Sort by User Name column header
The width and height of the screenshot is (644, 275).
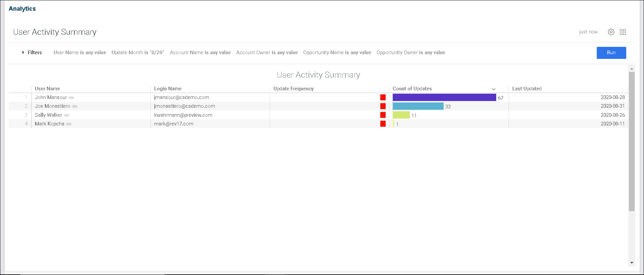click(x=47, y=89)
